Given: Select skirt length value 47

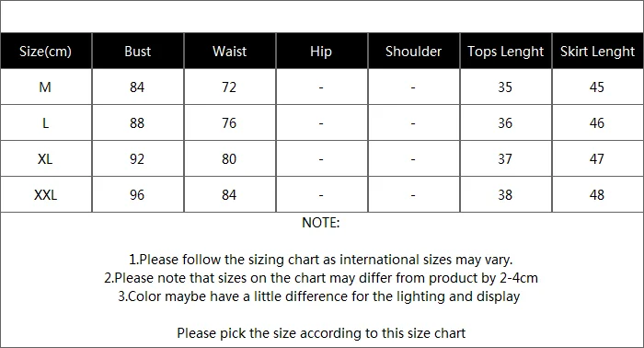Looking at the screenshot, I should [597, 159].
